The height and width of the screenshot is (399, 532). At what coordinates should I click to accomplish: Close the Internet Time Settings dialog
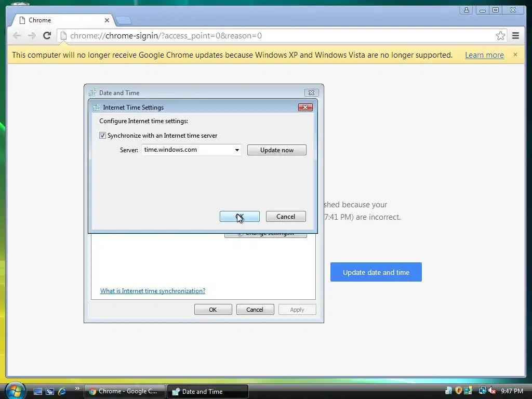305,107
